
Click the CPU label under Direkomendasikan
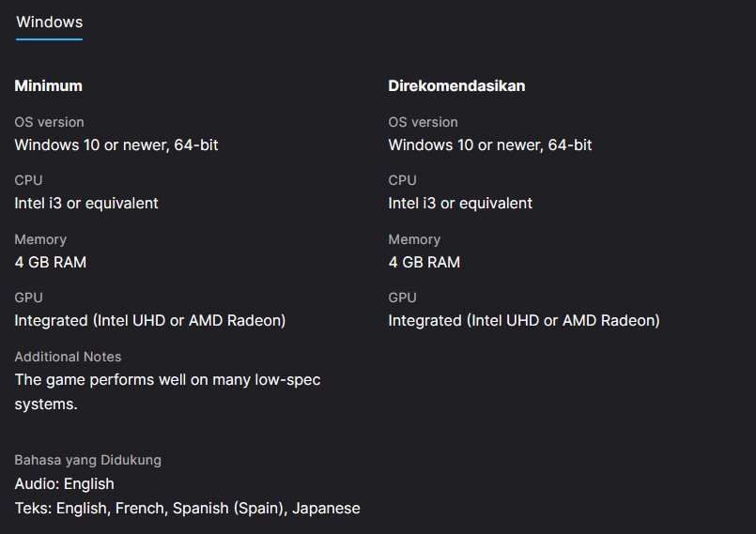click(402, 180)
